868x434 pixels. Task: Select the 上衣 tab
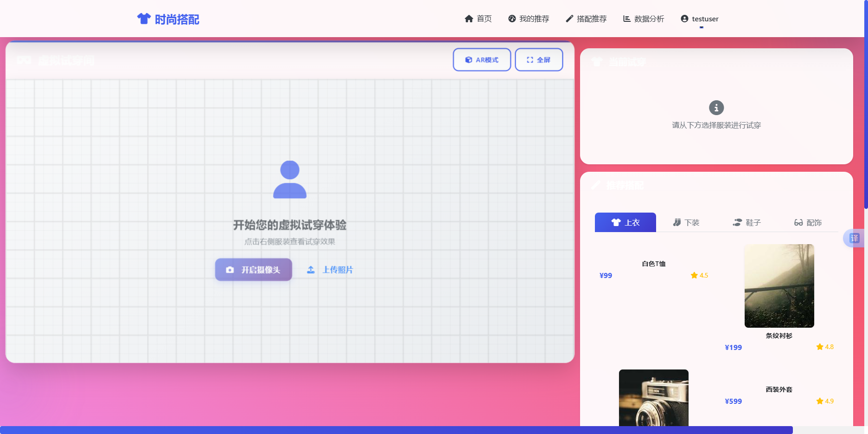[x=625, y=222]
